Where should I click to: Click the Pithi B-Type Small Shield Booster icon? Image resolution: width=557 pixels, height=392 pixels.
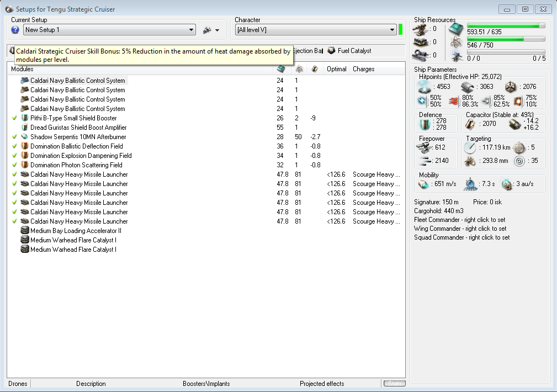pos(24,118)
